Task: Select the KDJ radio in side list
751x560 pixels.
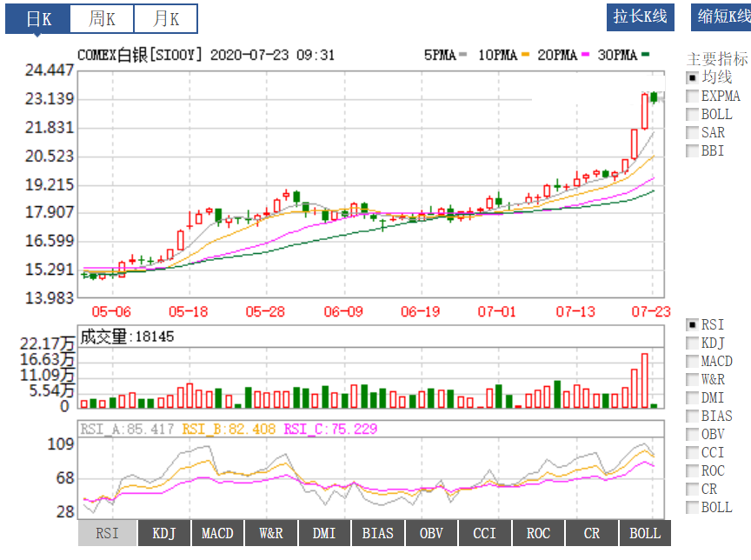Action: 692,343
